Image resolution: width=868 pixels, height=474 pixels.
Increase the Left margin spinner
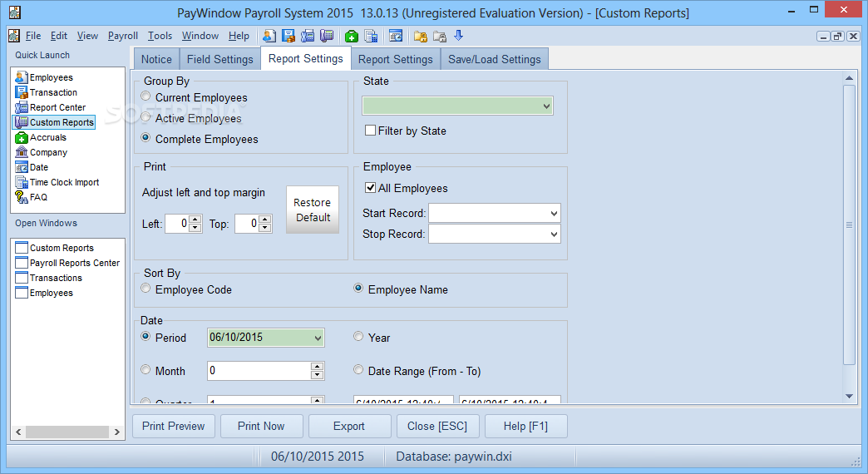click(x=195, y=220)
